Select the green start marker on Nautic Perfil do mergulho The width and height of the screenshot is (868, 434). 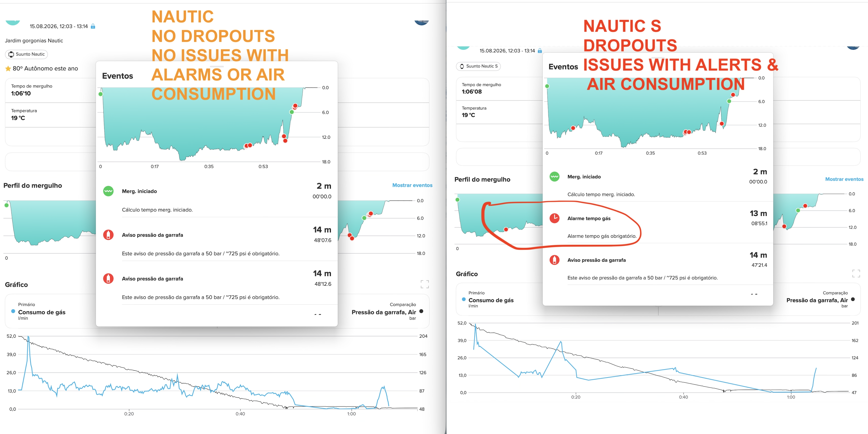coord(6,205)
